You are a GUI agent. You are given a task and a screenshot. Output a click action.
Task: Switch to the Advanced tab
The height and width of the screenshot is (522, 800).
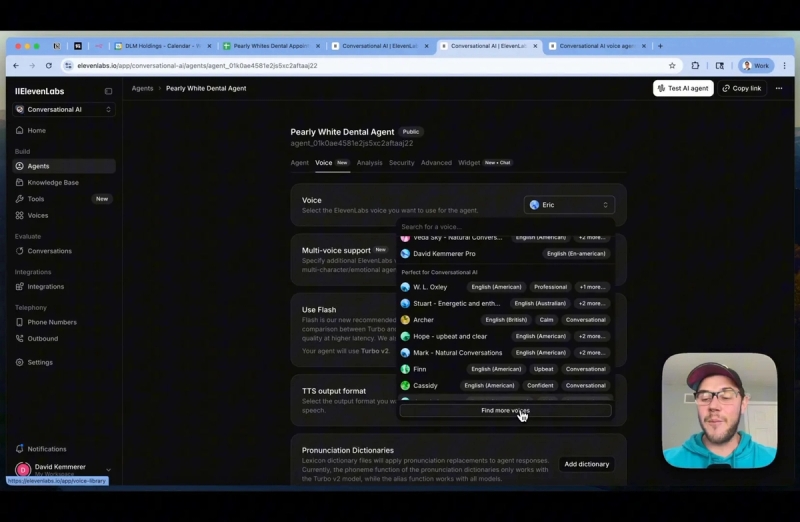point(436,163)
